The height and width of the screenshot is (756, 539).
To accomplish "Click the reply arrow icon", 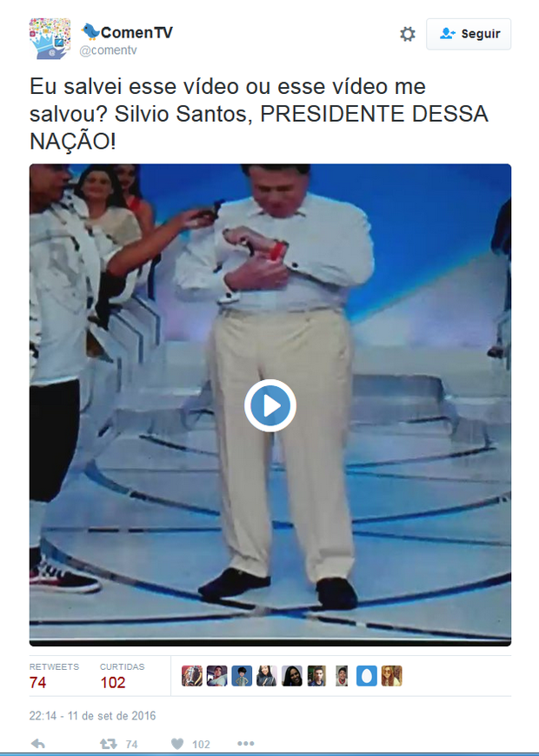I will 38,744.
